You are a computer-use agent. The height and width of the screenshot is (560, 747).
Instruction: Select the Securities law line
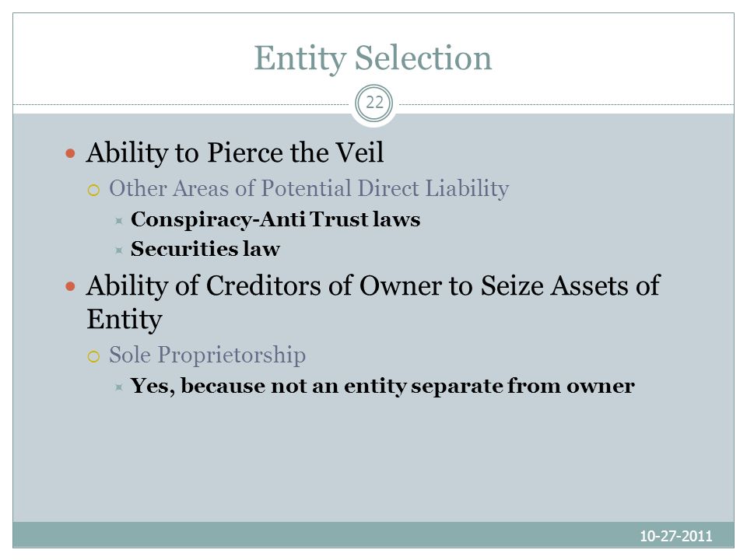[x=205, y=249]
